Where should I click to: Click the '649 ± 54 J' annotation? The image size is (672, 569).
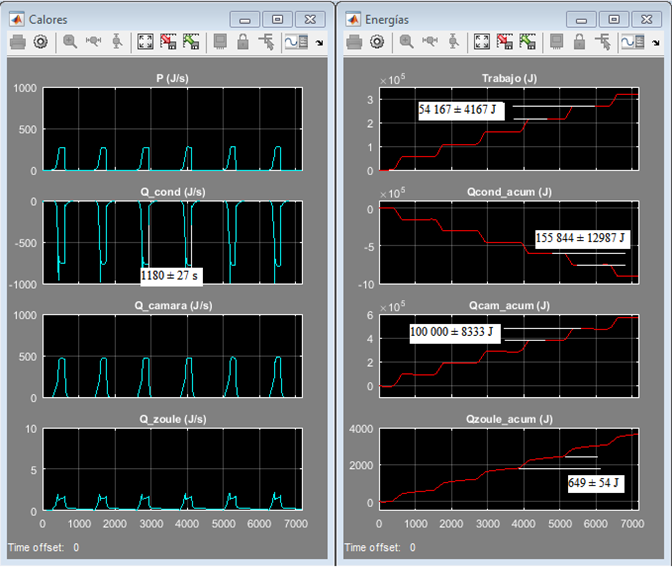point(596,483)
